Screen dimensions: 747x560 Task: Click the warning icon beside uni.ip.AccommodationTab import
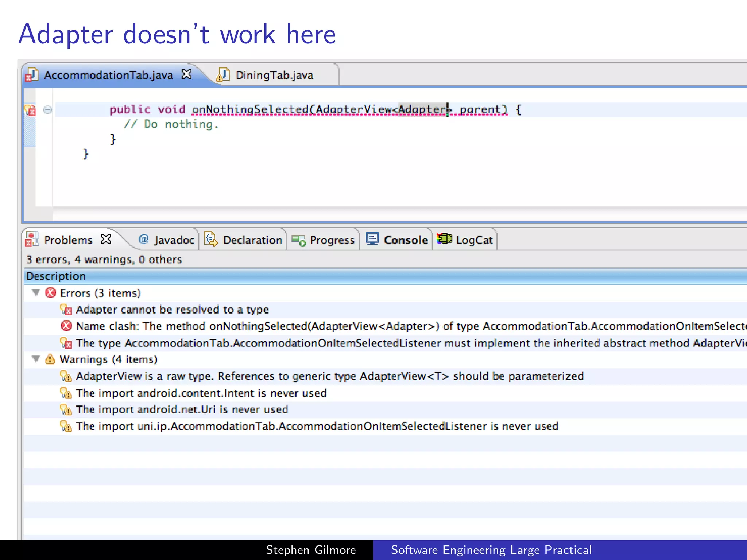pos(66,426)
